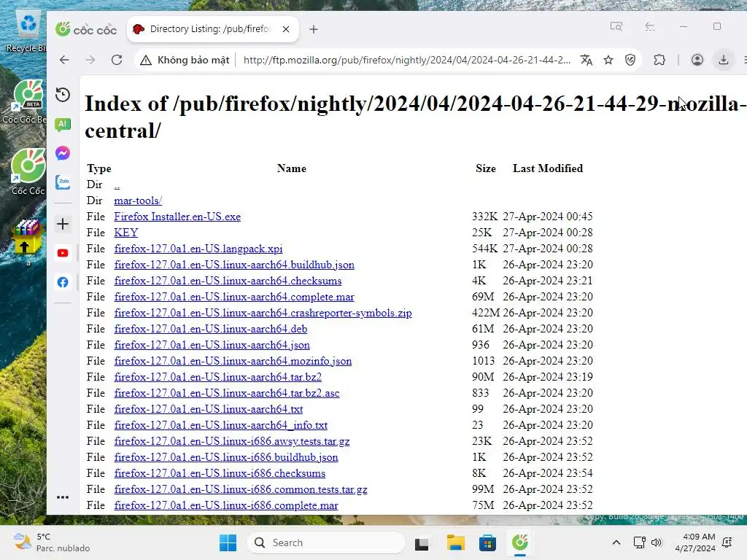
Task: Open the downloads icon
Action: 723,60
